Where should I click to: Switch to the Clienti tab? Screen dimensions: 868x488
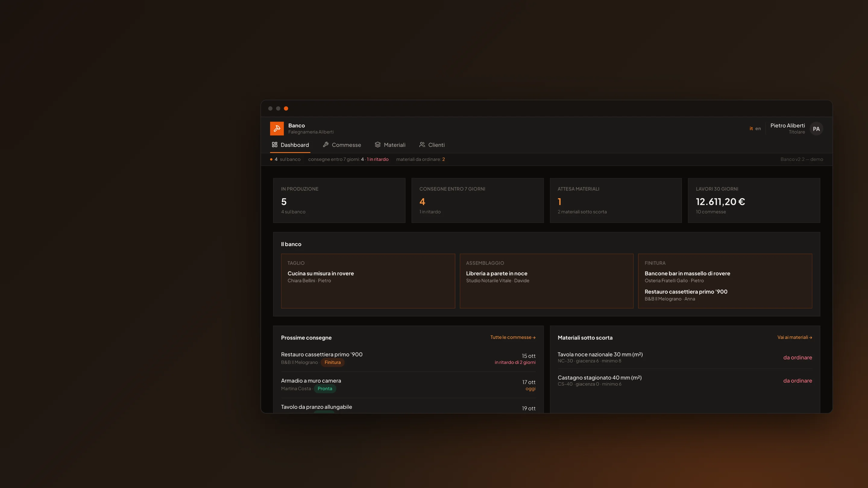click(x=432, y=145)
